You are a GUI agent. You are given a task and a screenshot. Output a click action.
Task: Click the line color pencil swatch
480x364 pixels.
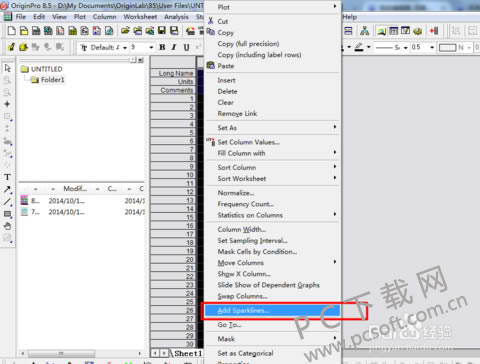tap(359, 47)
